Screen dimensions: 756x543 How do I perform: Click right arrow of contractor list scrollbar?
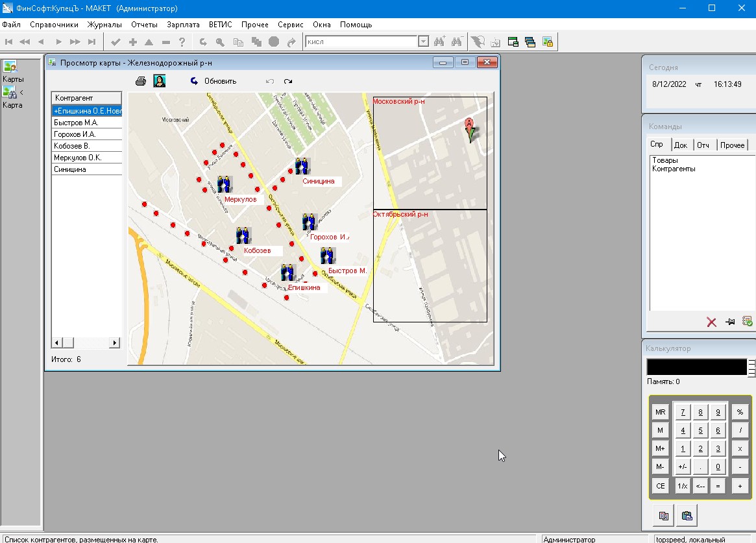(116, 343)
